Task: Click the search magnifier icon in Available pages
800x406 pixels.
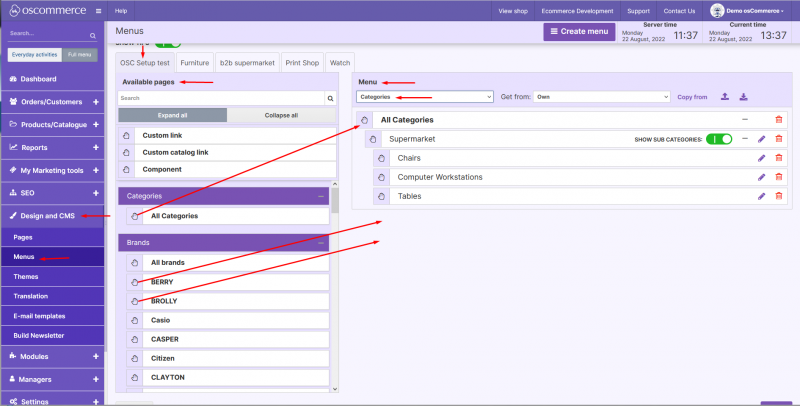Action: [x=329, y=98]
